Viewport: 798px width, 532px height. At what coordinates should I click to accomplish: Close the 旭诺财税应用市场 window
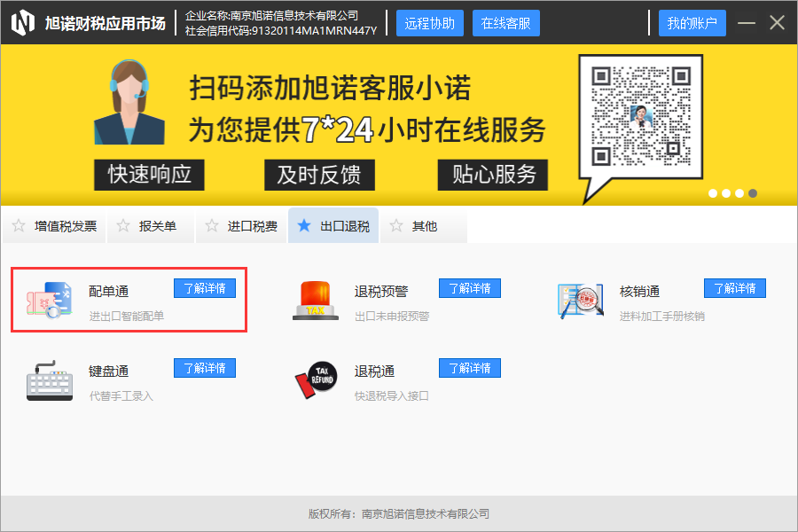[777, 23]
